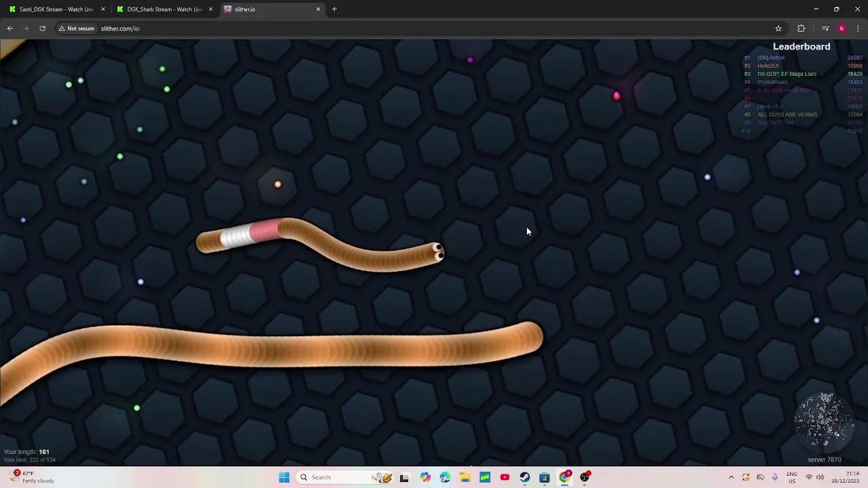Open the Chrome three-dot menu
Image resolution: width=868 pixels, height=488 pixels.
858,28
